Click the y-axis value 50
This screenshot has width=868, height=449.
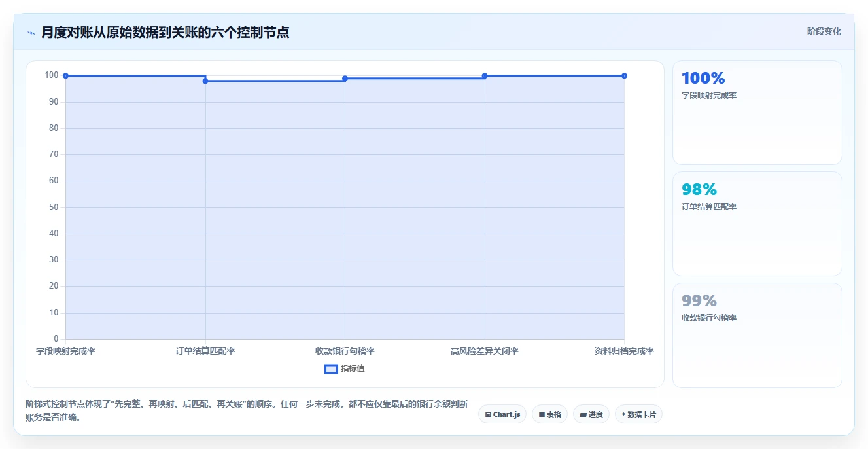[x=54, y=207]
